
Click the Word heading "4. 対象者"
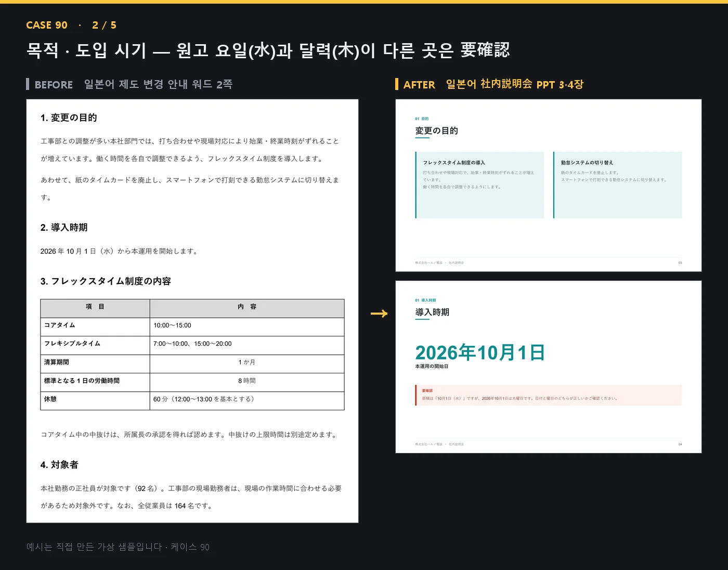click(x=59, y=465)
